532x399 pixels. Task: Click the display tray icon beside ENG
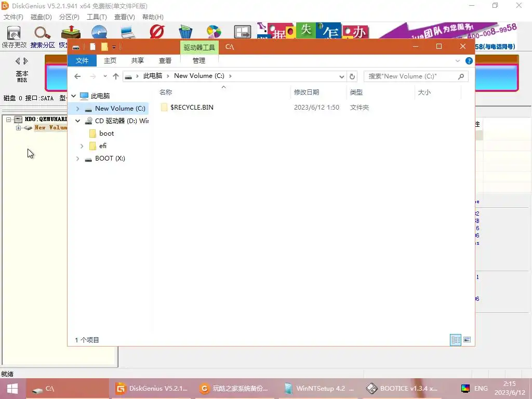point(465,389)
